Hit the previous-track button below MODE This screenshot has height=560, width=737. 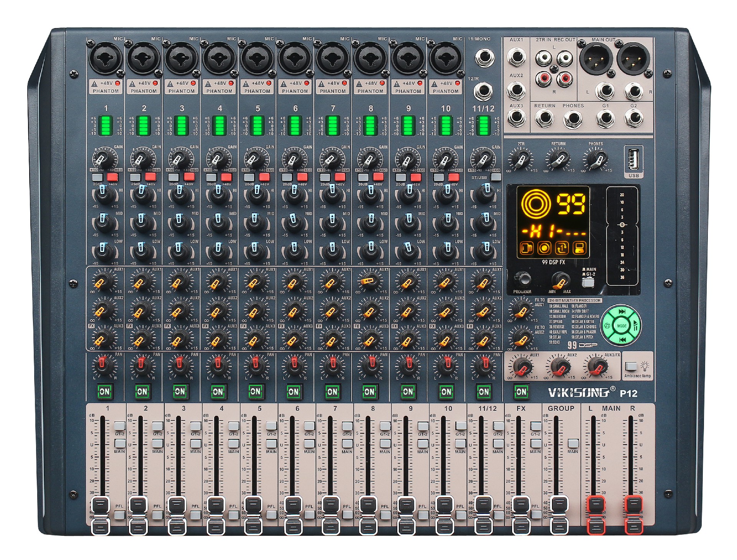(x=622, y=340)
